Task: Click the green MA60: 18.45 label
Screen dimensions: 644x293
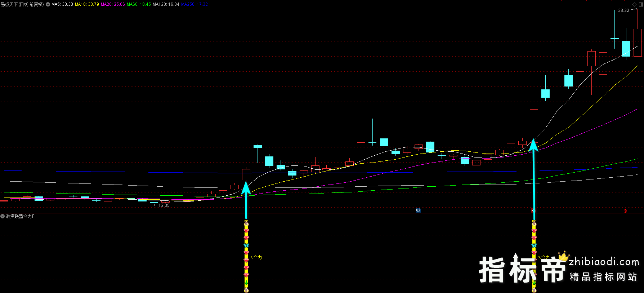Action: 139,4
